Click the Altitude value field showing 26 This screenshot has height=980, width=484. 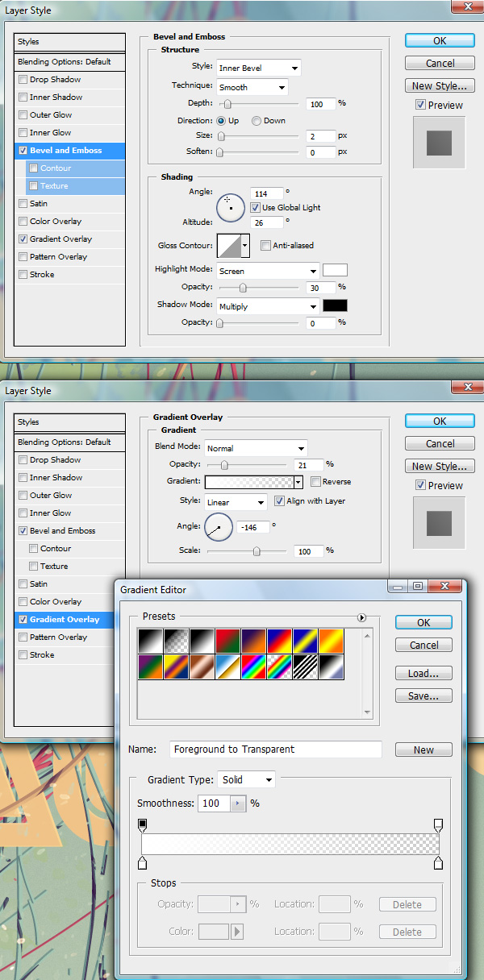click(x=266, y=221)
